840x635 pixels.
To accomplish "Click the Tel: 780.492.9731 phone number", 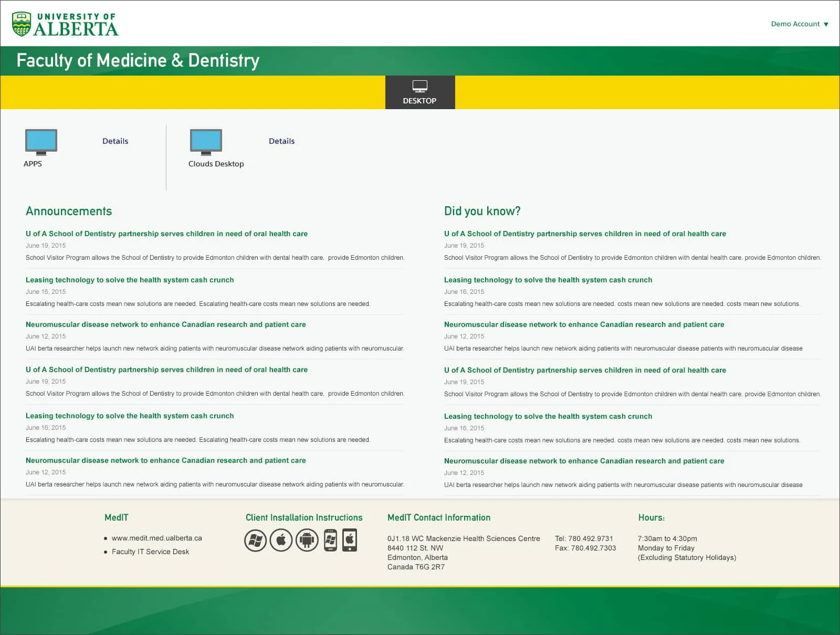I will pyautogui.click(x=584, y=538).
